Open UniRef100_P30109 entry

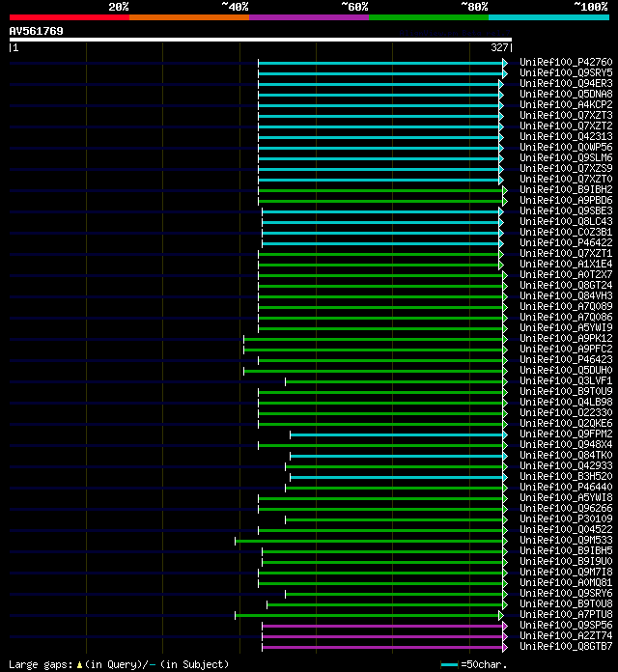pos(566,519)
